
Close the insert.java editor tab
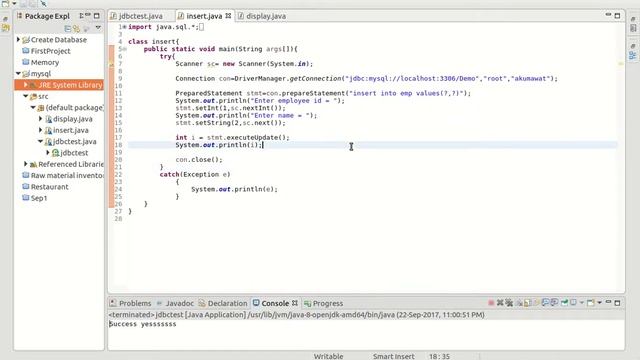[x=228, y=16]
